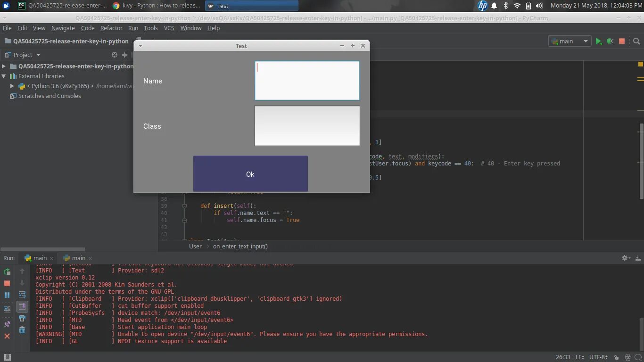Print the console output using the printer icon
Screen dimensions: 644x362
(22, 319)
